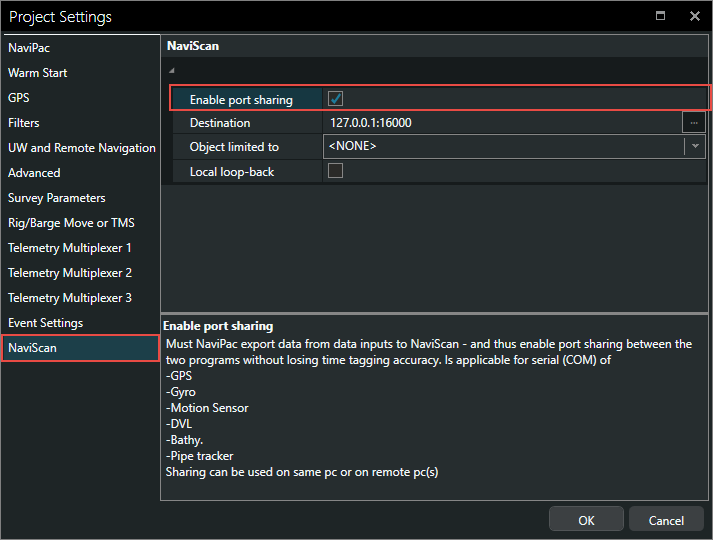Go to the Event Settings page
The width and height of the screenshot is (713, 540).
click(45, 323)
